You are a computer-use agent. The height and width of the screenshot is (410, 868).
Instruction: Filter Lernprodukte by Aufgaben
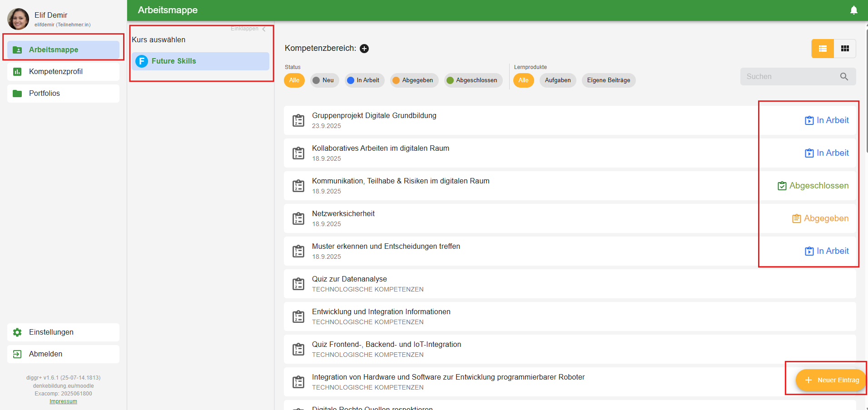coord(557,80)
